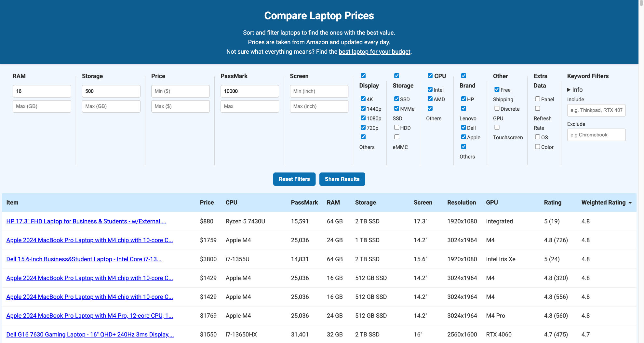This screenshot has height=343, width=644.
Task: Uncheck the AMD CPU checkbox
Action: [430, 99]
